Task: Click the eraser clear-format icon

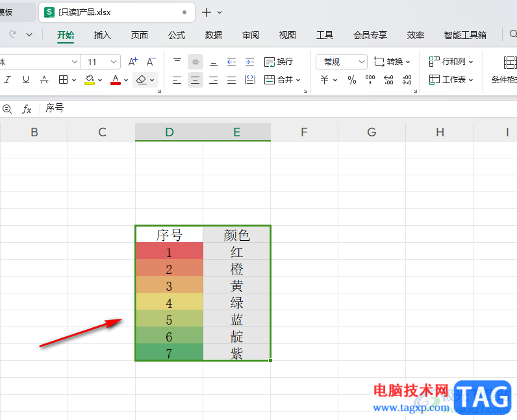Action: pos(141,80)
